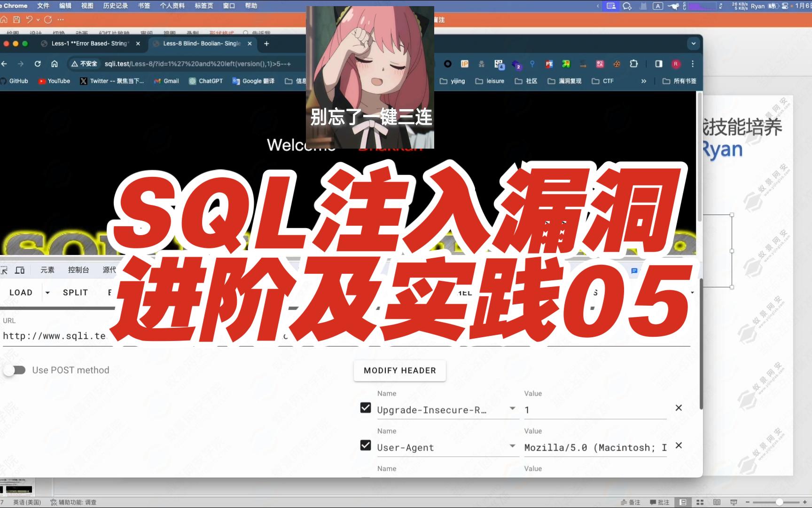Image resolution: width=812 pixels, height=508 pixels.
Task: Open the 所有书签 folder
Action: click(679, 81)
